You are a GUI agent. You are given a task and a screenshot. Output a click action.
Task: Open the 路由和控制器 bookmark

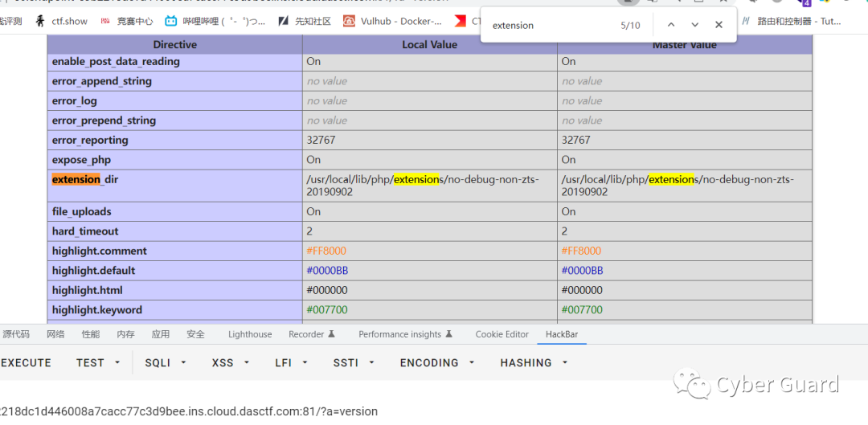(792, 22)
